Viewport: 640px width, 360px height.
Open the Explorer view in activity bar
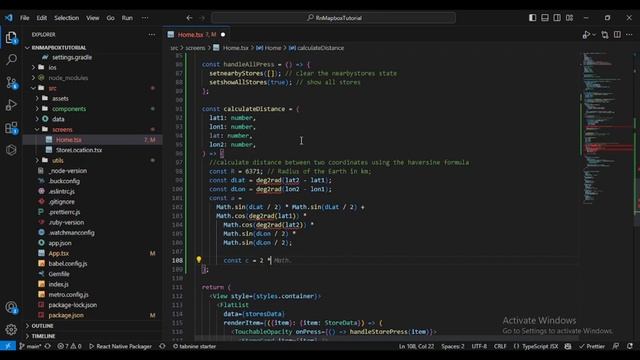(x=11, y=38)
